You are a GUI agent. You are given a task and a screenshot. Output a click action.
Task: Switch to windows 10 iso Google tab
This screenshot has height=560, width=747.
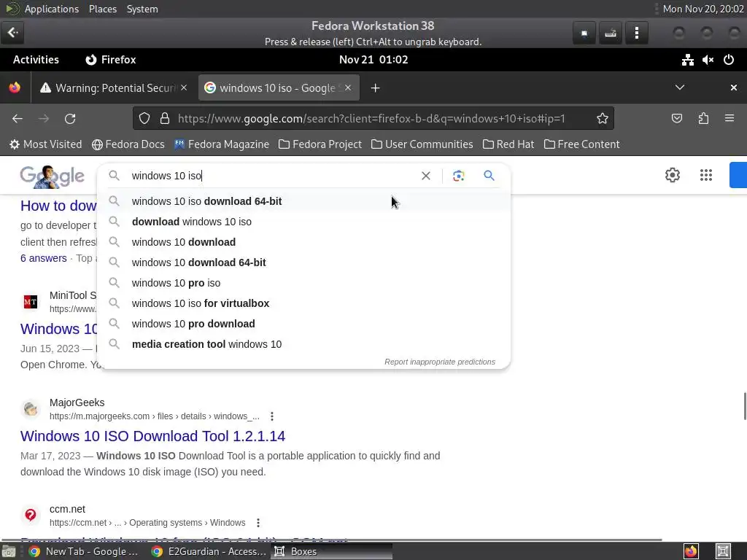[x=279, y=88]
